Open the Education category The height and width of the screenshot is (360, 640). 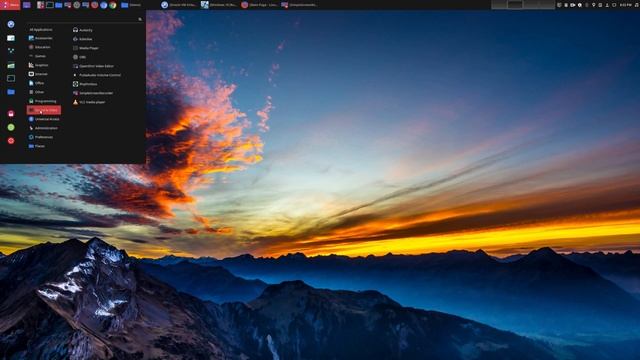coord(40,47)
